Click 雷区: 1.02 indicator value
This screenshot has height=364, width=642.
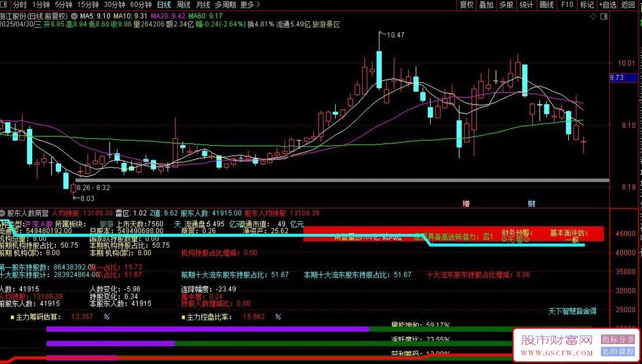(131, 213)
